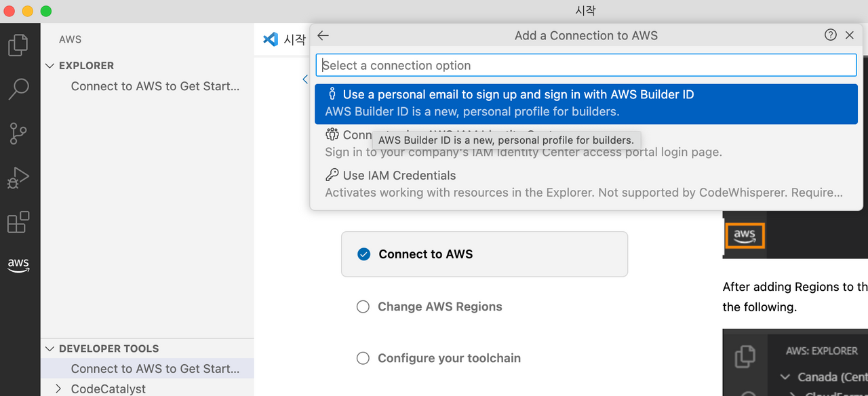Choose AWS Builder ID sign-in option
Viewport: 868px width, 396px height.
(586, 103)
